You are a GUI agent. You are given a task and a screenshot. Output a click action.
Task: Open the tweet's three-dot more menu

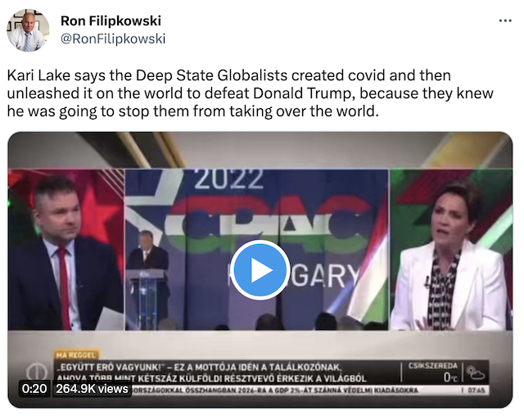point(505,20)
